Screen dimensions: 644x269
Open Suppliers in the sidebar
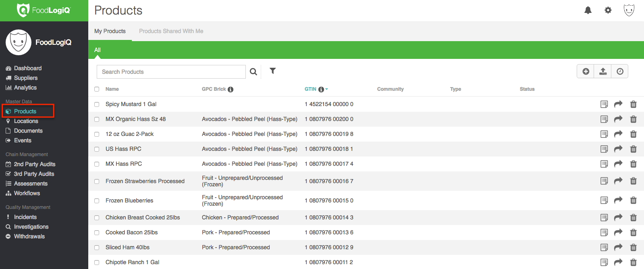(x=25, y=78)
